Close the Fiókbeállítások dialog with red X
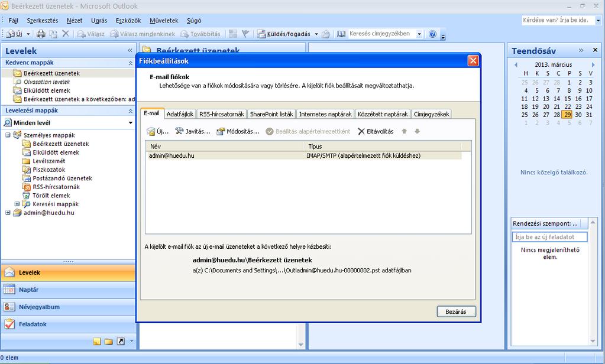Image resolution: width=605 pixels, height=364 pixels. pyautogui.click(x=473, y=60)
